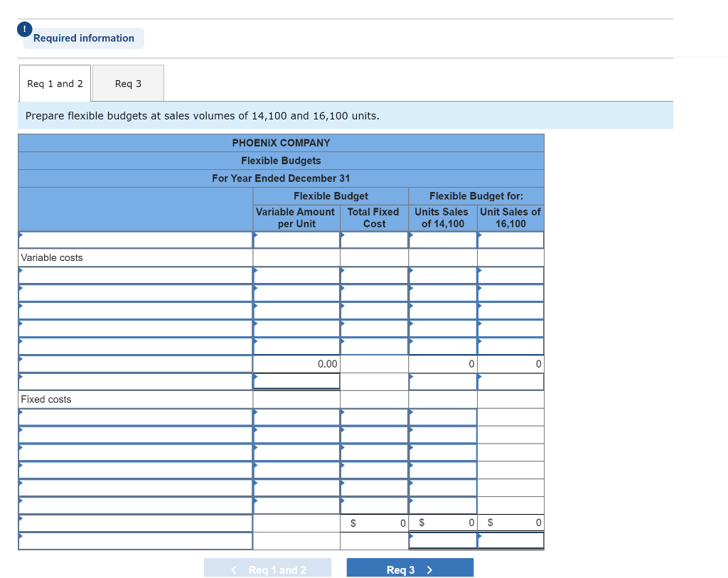
Task: Open the dropdown for the last fixed cost row
Action: pyautogui.click(x=135, y=505)
